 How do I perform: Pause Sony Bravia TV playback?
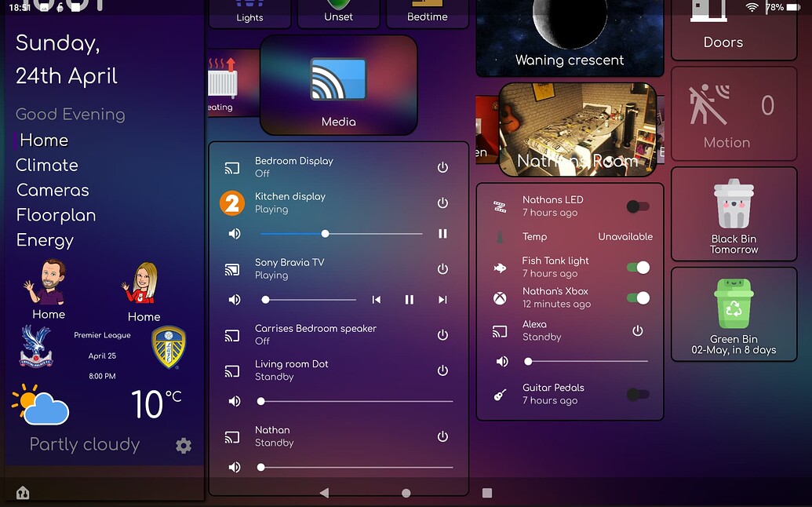(409, 299)
